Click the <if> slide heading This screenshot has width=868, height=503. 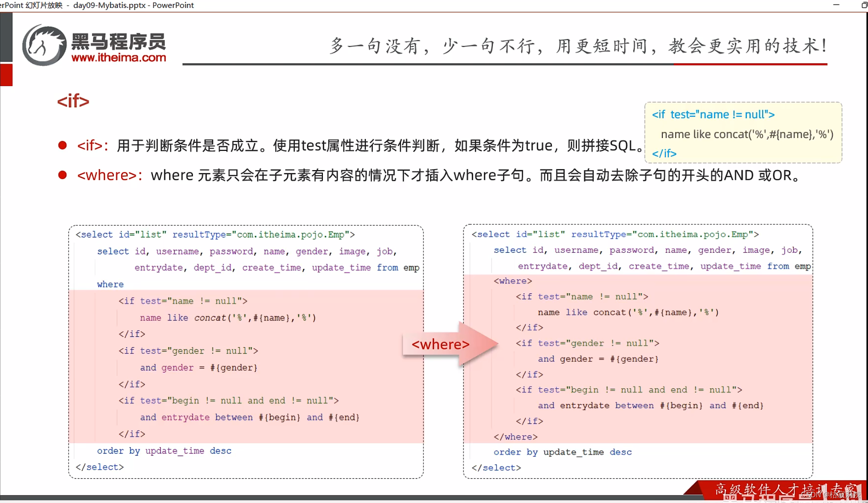73,101
